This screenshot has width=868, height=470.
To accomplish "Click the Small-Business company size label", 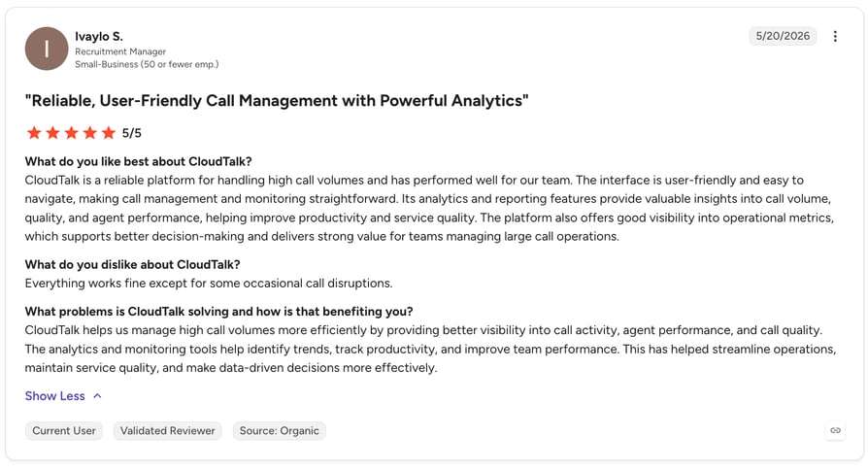I will pos(147,64).
